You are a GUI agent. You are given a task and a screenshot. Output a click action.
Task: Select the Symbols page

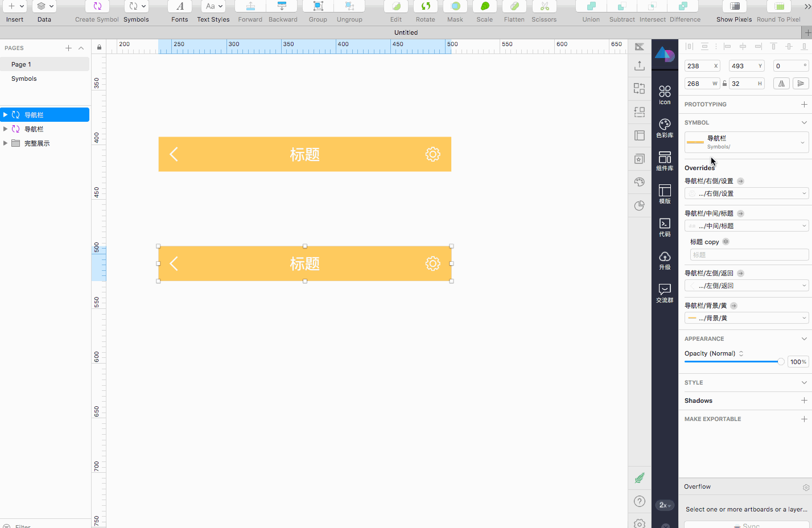pyautogui.click(x=45, y=79)
